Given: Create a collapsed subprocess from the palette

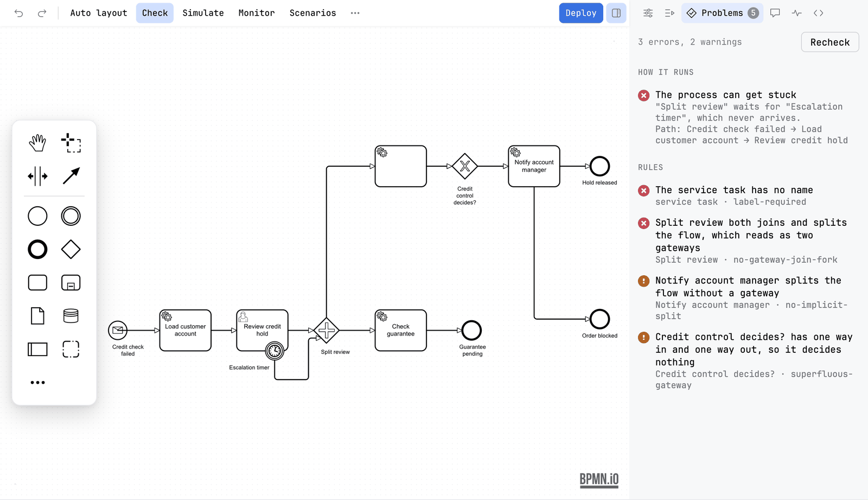Looking at the screenshot, I should click(71, 283).
